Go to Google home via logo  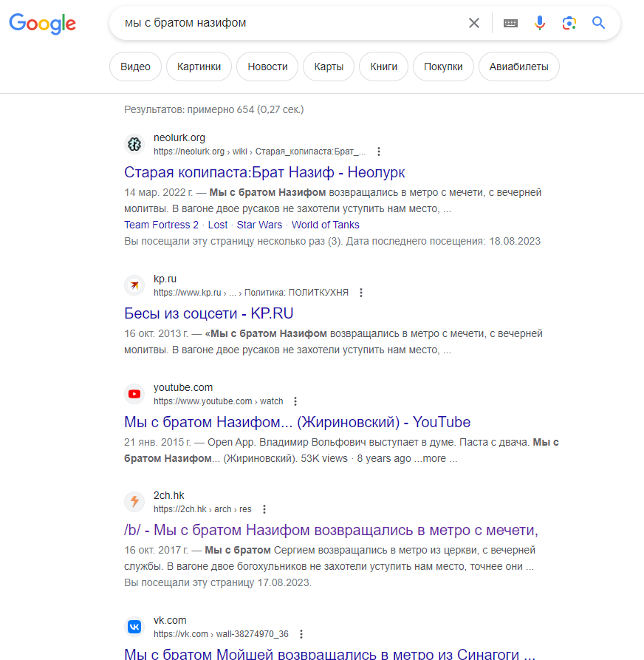pyautogui.click(x=43, y=24)
